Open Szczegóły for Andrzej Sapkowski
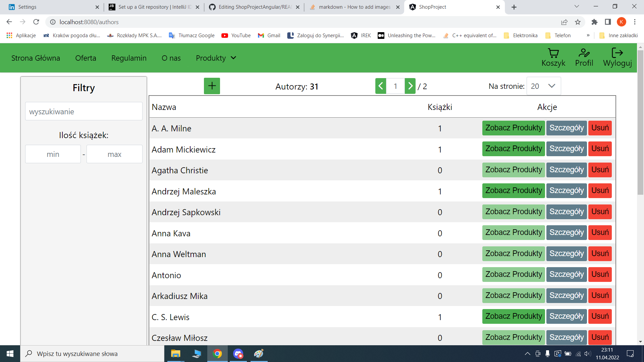Viewport: 644px width, 362px height. [566, 212]
